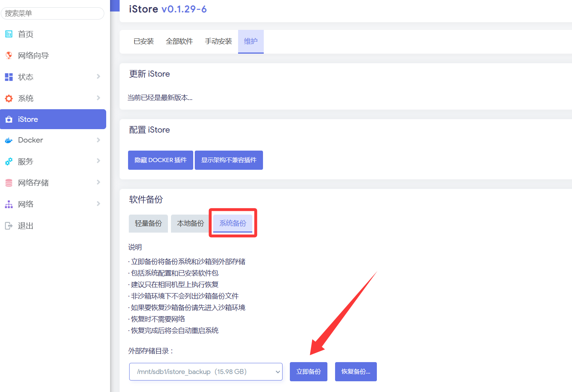Image resolution: width=572 pixels, height=392 pixels.
Task: Select the 轻量备份 backup tab
Action: click(148, 223)
